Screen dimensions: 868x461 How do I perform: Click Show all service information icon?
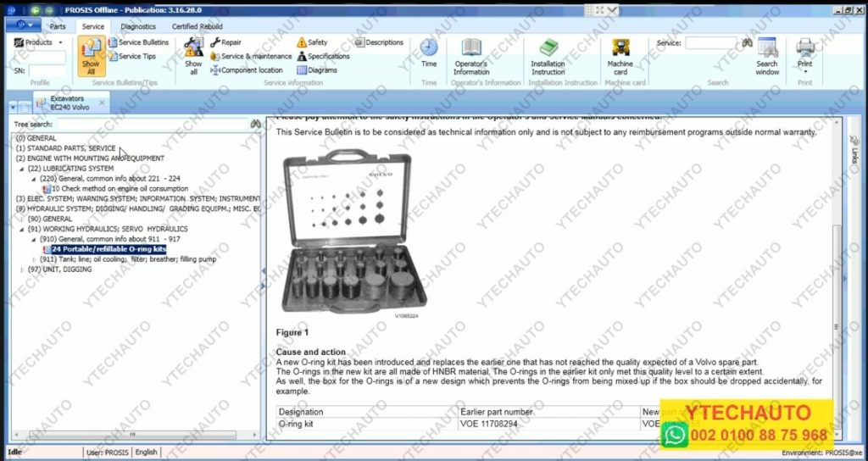coord(193,56)
